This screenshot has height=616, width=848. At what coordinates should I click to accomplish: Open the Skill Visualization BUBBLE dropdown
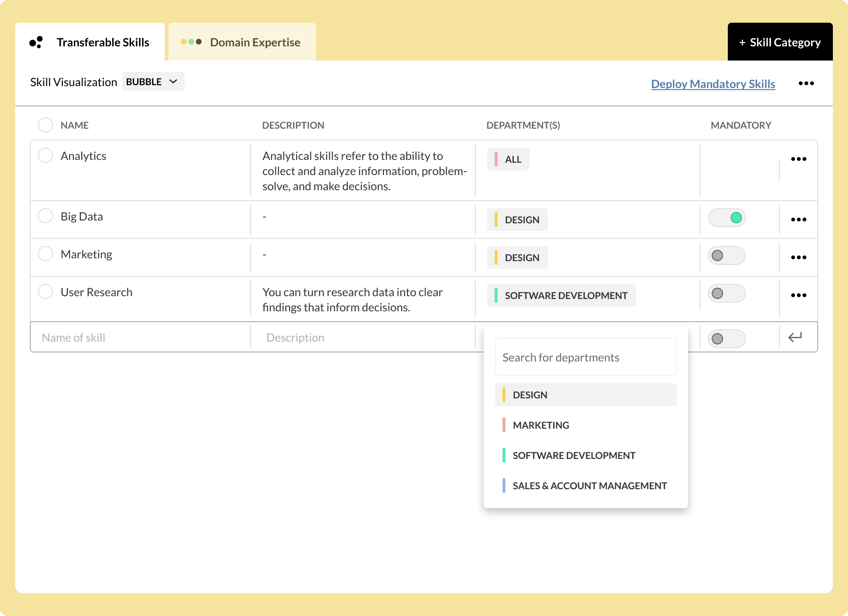[152, 81]
